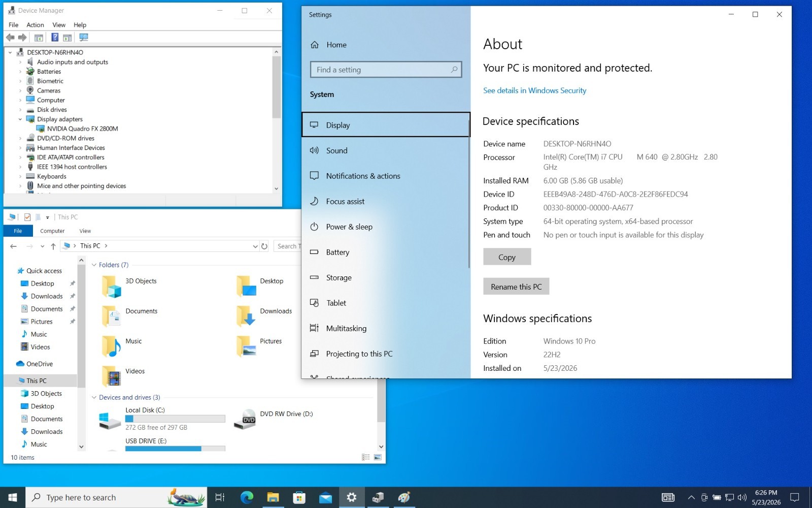This screenshot has height=508, width=812.
Task: Click File Explorer back arrow
Action: tap(14, 246)
